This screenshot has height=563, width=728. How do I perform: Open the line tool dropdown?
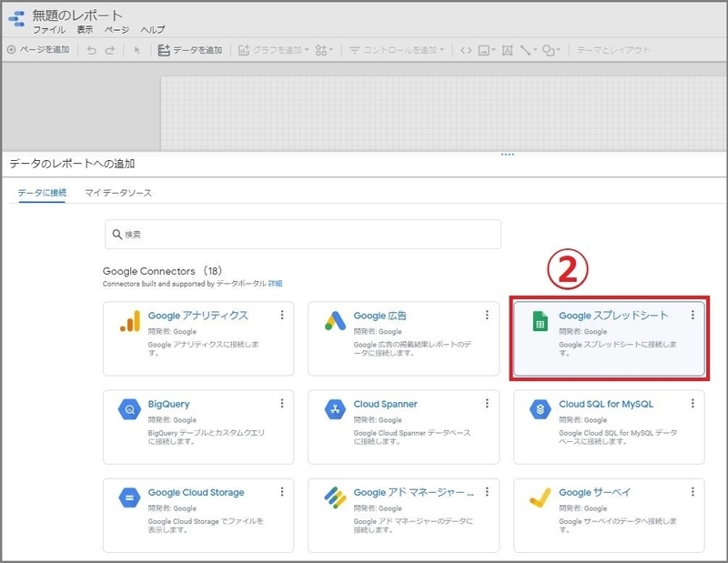pyautogui.click(x=529, y=50)
